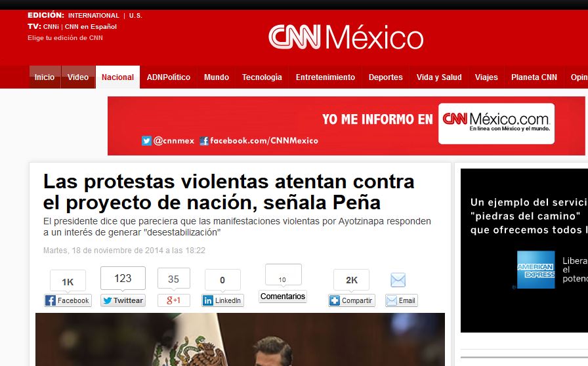Screen dimensions: 588x366
Task: Navigate to Deportes section
Action: pos(385,77)
